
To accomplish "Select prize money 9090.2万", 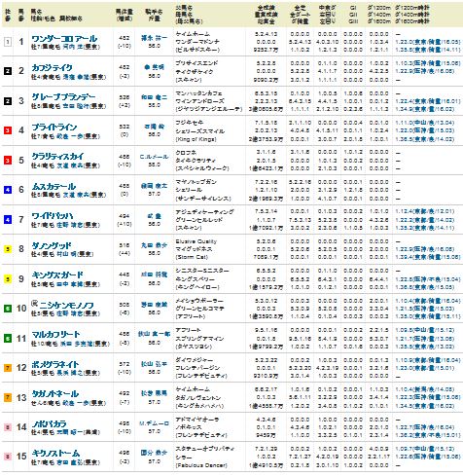I will (266, 80).
